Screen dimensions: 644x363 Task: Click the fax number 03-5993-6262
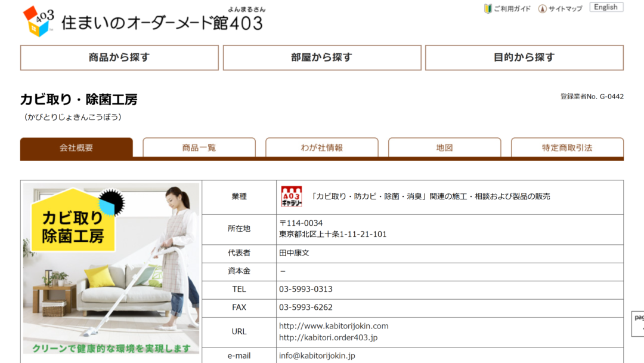305,307
